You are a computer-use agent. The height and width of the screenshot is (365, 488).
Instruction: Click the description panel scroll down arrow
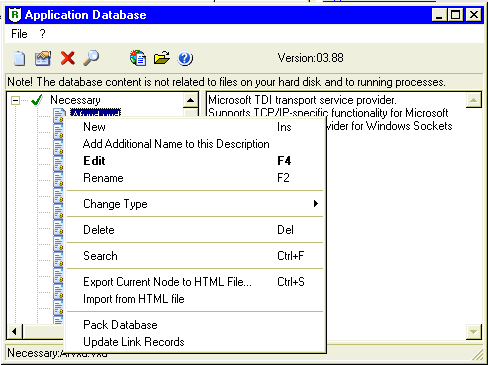coord(473,332)
